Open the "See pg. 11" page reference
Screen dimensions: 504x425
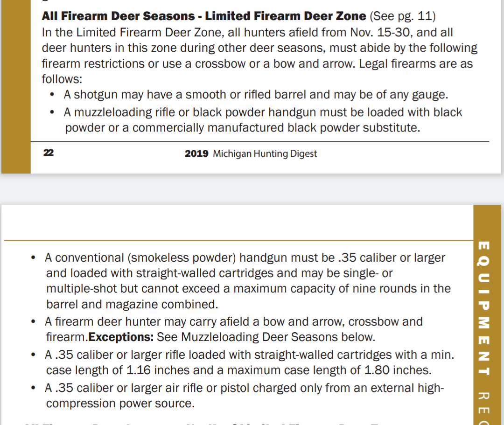coord(403,16)
